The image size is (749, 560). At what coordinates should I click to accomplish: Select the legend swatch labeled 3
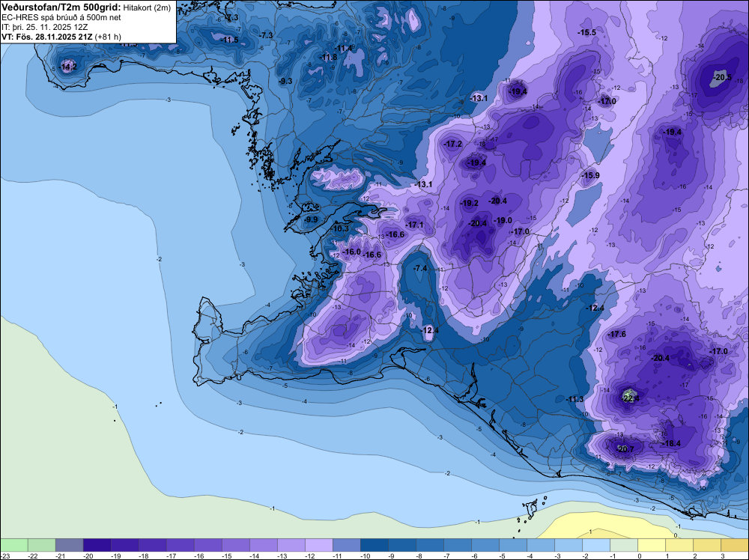tap(734, 545)
